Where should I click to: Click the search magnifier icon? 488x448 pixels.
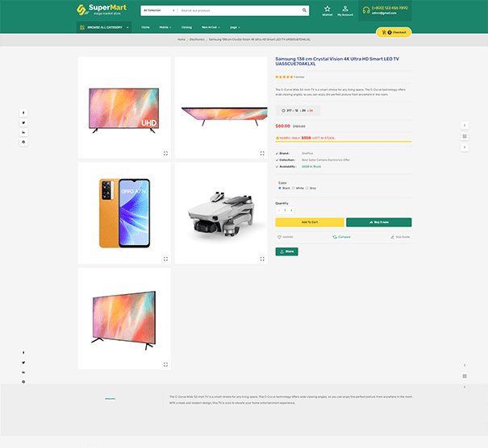tap(304, 10)
